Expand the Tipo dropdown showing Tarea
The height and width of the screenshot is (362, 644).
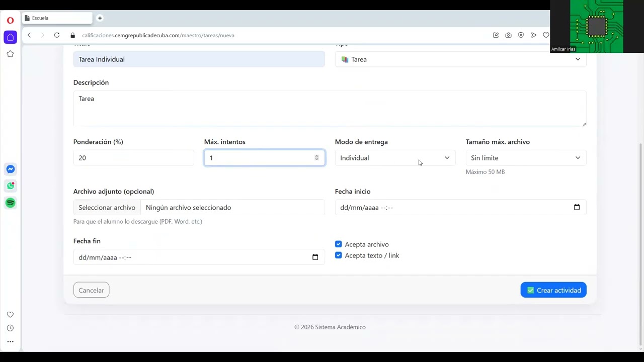460,59
